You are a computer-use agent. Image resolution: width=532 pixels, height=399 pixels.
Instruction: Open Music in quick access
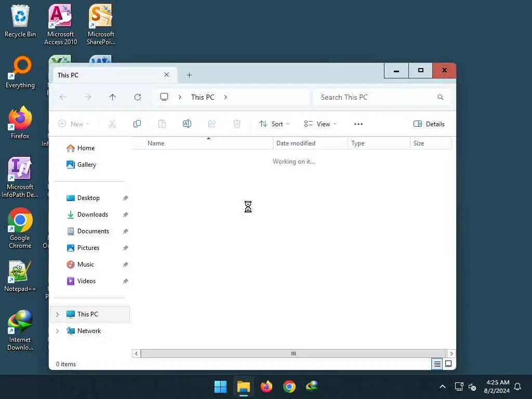tap(80, 264)
